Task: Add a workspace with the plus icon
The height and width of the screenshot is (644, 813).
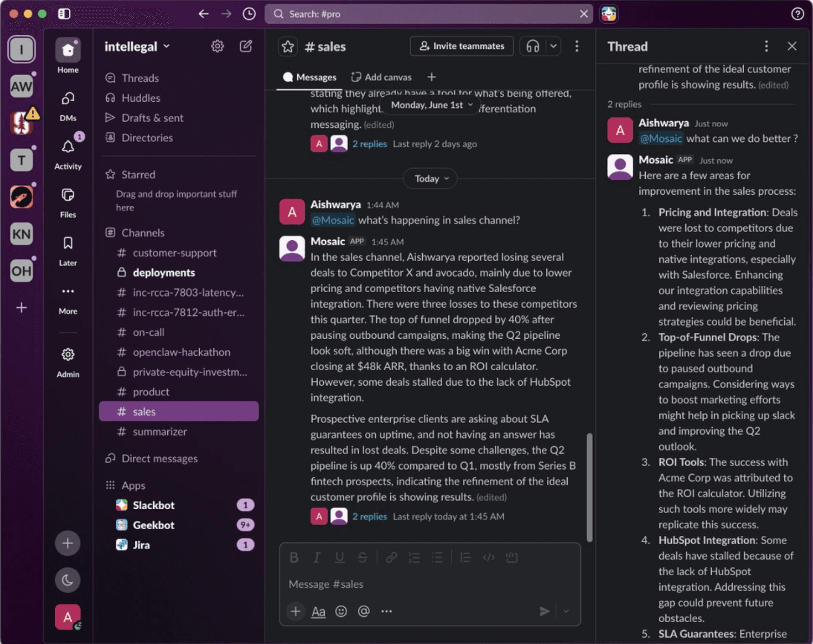Action: (x=21, y=308)
